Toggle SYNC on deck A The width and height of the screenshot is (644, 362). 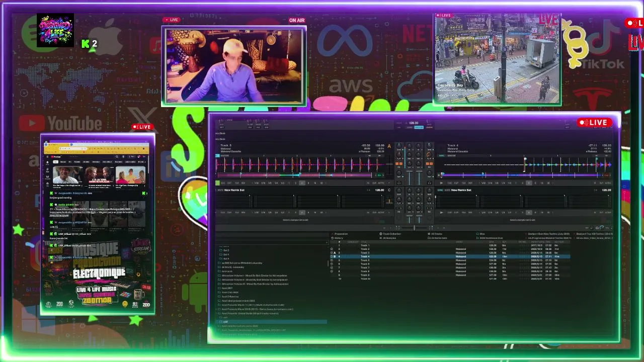[x=218, y=156]
